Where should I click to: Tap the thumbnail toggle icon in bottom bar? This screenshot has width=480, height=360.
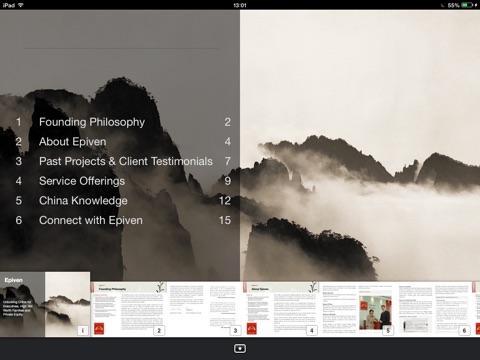pyautogui.click(x=240, y=349)
